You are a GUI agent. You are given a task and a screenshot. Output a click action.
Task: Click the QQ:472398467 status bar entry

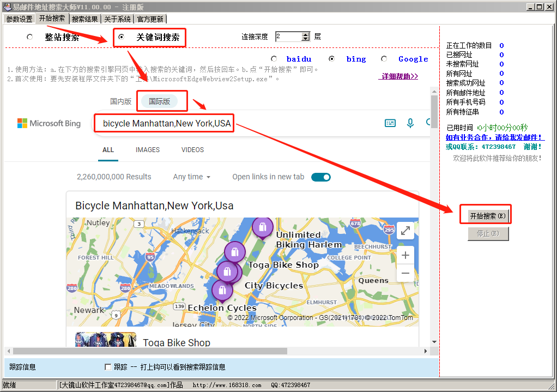pyautogui.click(x=290, y=385)
